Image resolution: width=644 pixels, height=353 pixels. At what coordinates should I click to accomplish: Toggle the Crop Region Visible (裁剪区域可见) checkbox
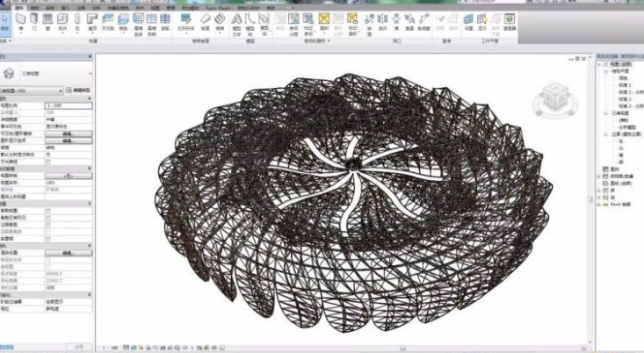[x=47, y=218]
